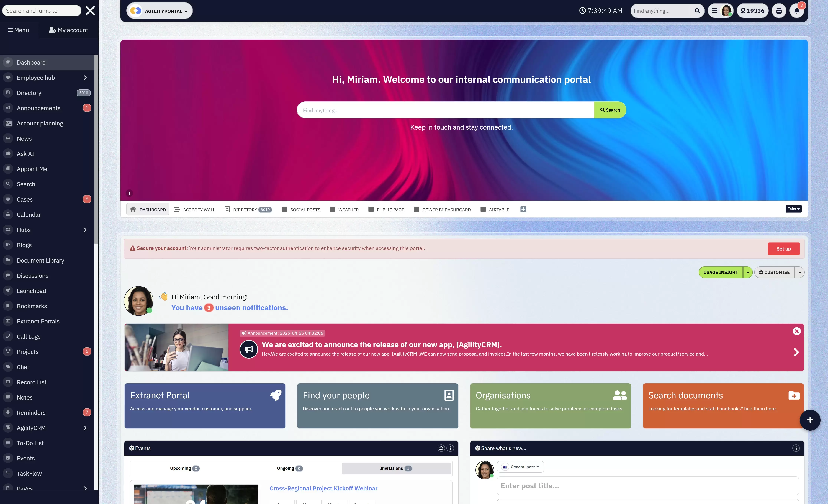This screenshot has height=504, width=828.
Task: Go to next announcement arrow
Action: point(796,352)
